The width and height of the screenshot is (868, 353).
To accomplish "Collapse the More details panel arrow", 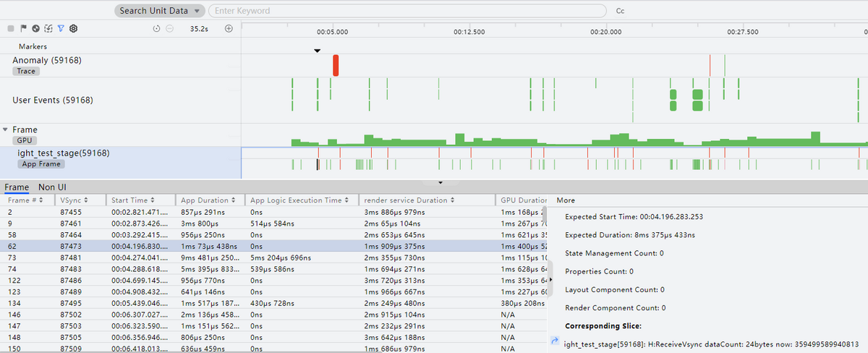I will pyautogui.click(x=550, y=279).
